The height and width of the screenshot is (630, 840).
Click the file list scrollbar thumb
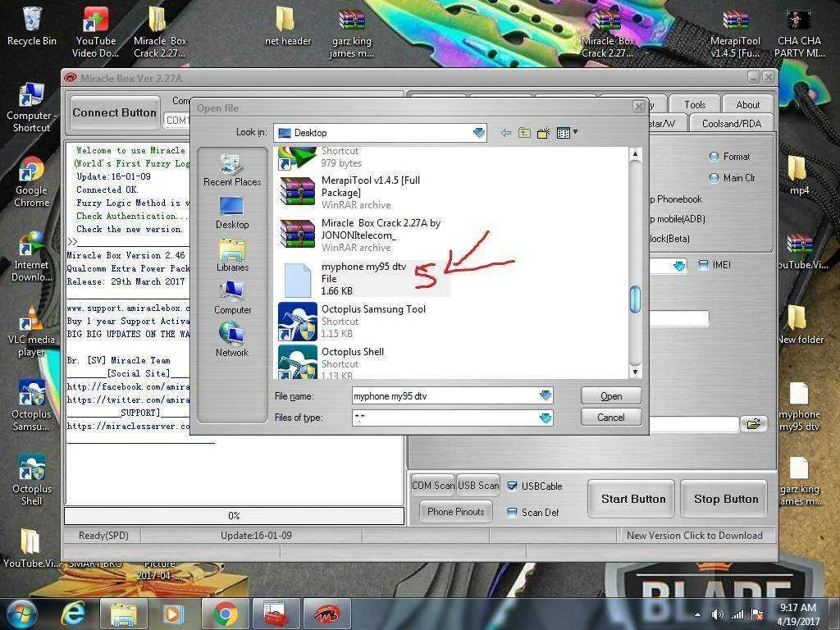[x=636, y=299]
